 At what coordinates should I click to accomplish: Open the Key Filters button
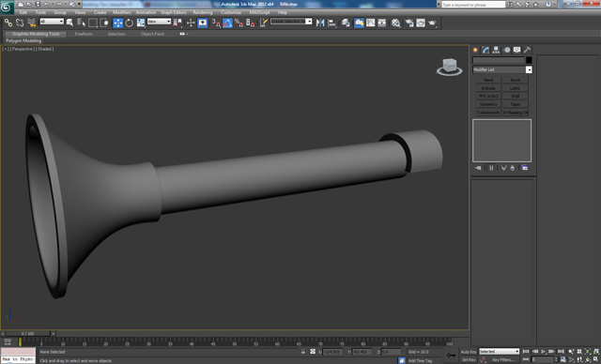pyautogui.click(x=503, y=360)
